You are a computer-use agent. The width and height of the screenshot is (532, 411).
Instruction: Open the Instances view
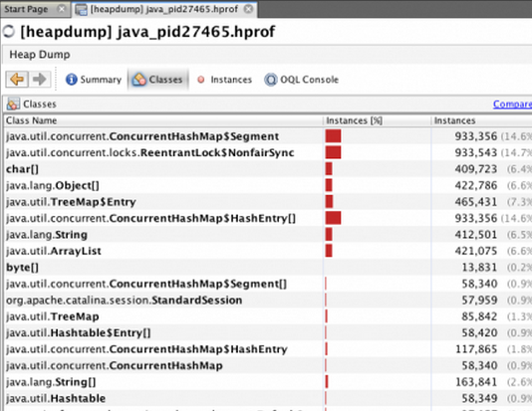point(224,80)
